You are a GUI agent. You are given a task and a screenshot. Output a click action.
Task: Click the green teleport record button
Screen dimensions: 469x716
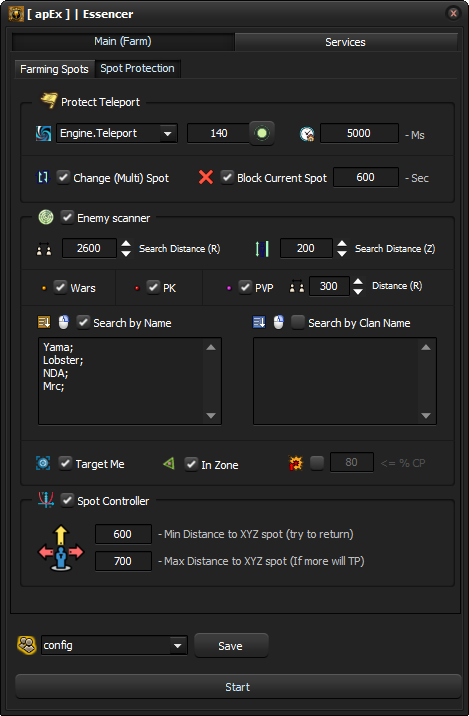click(262, 133)
